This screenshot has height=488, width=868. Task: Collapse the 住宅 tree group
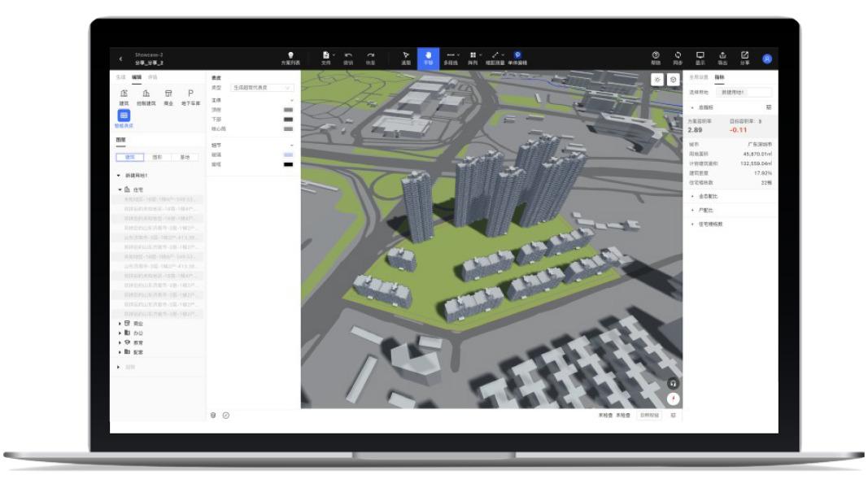120,190
